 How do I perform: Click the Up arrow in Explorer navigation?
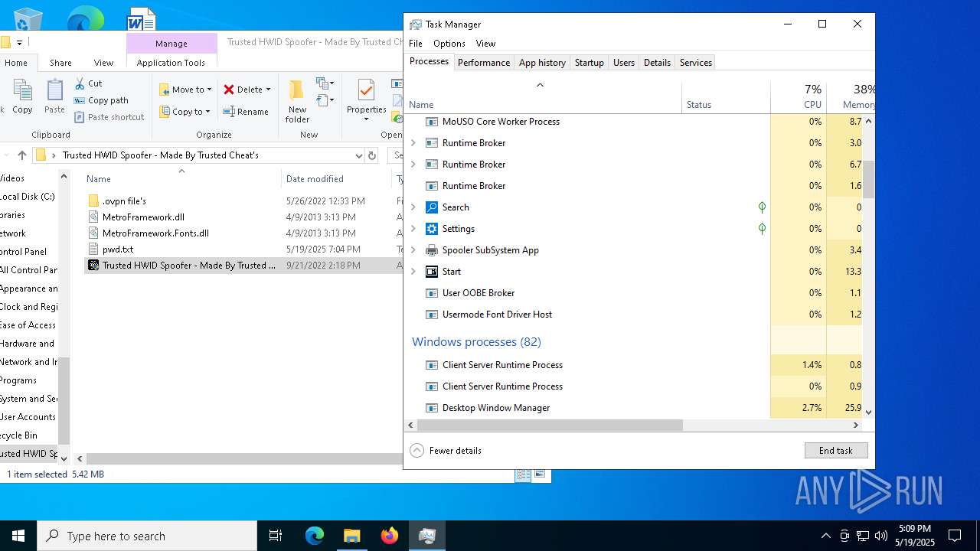tap(21, 155)
